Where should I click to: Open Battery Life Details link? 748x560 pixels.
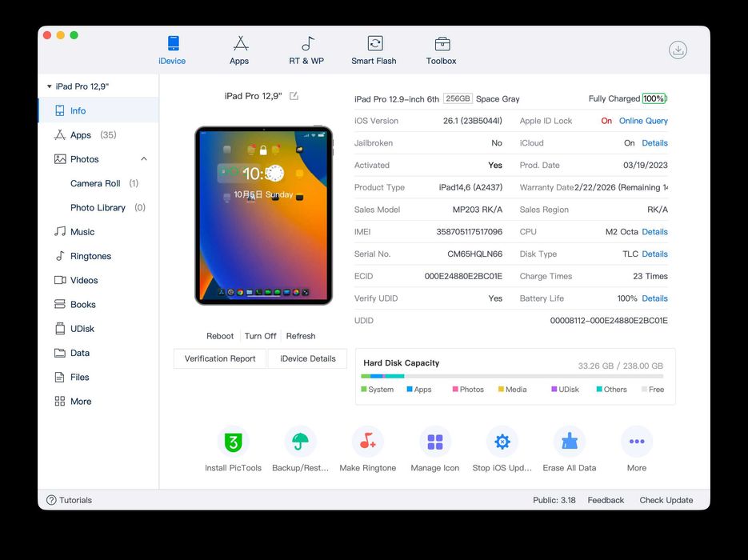[654, 298]
